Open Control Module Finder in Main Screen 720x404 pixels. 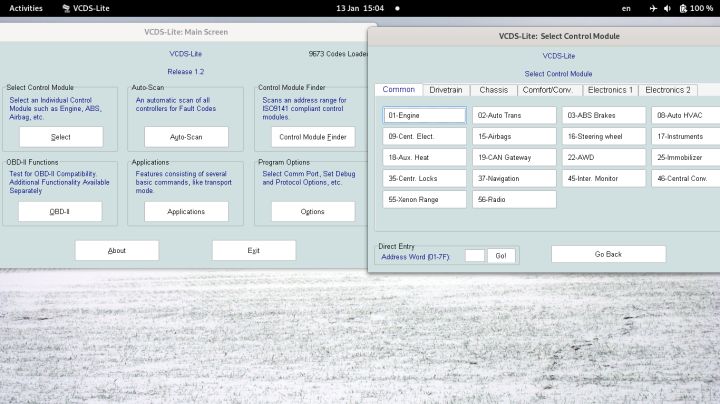coord(313,137)
